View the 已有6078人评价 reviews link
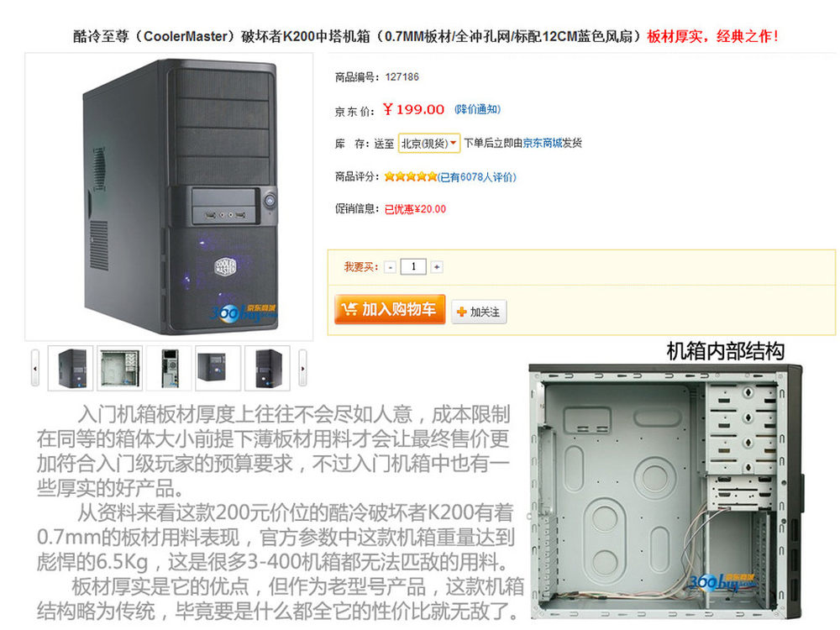Viewport: 840px width, 630px height. coord(477,176)
